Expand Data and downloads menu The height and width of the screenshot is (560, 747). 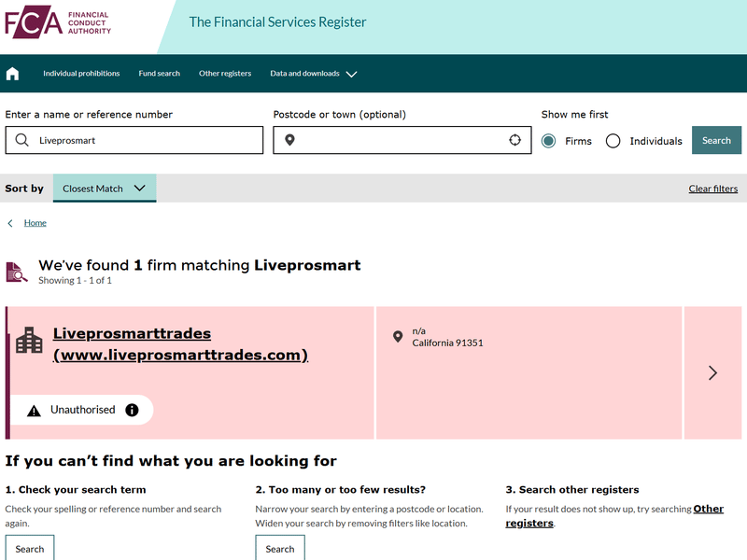click(x=314, y=74)
